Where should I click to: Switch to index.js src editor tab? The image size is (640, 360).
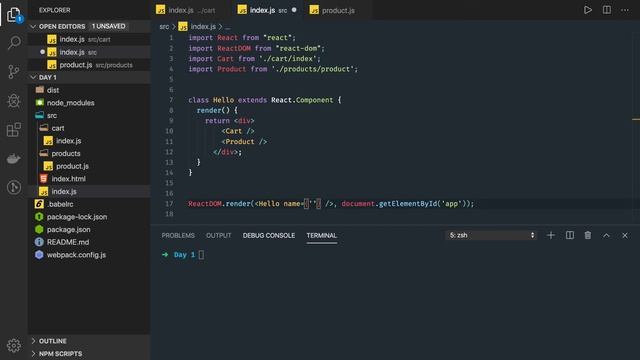(267, 10)
